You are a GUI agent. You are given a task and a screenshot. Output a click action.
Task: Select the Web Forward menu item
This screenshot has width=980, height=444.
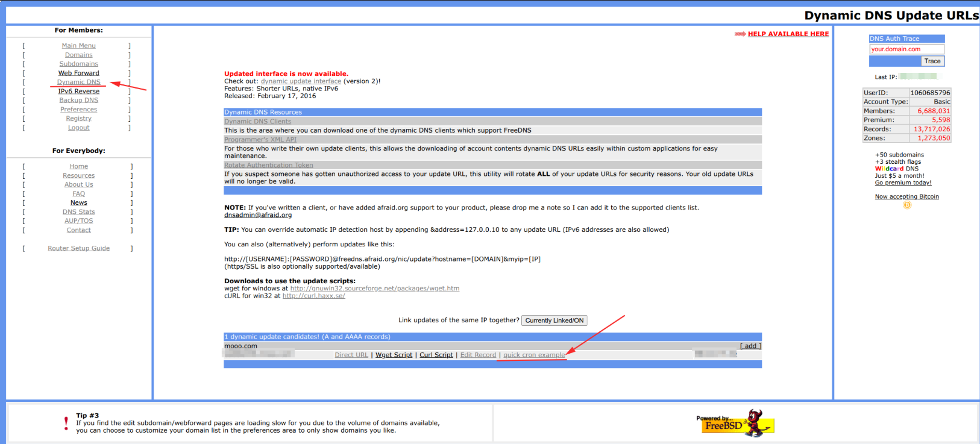tap(79, 73)
